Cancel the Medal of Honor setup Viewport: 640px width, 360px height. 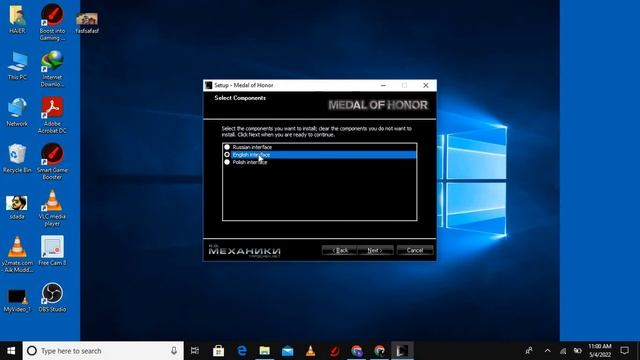(x=415, y=250)
